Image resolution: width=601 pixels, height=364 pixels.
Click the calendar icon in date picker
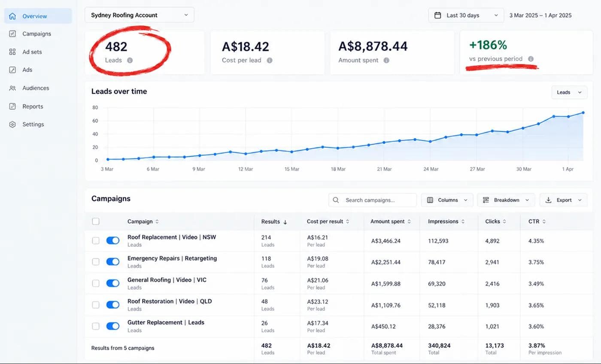pyautogui.click(x=438, y=15)
